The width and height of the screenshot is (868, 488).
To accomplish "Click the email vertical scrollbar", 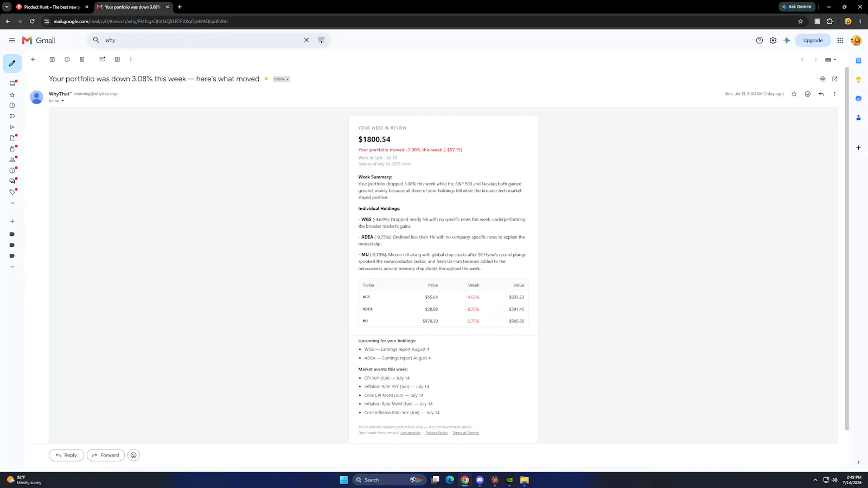I will point(847,249).
